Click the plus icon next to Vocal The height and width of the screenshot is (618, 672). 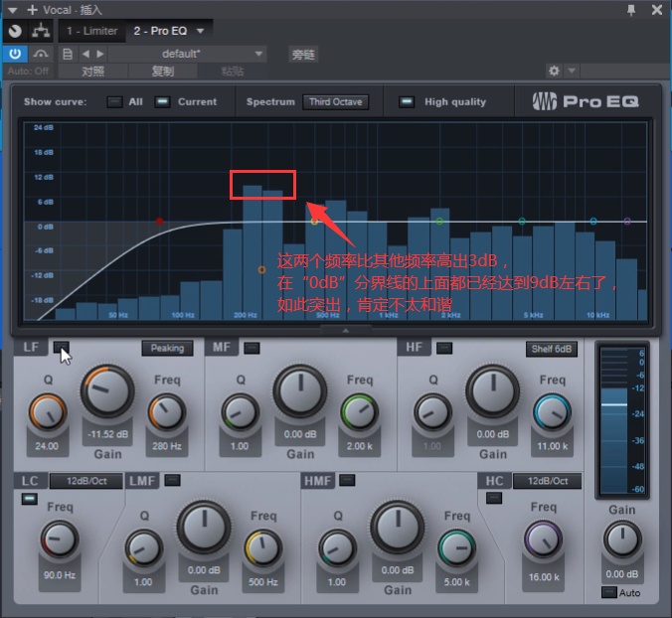pos(32,10)
